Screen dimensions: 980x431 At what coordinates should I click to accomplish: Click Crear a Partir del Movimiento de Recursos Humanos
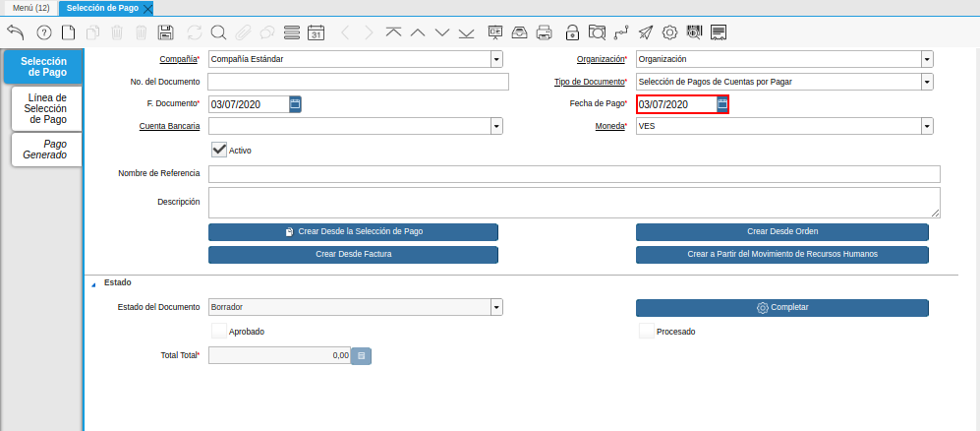tap(782, 255)
